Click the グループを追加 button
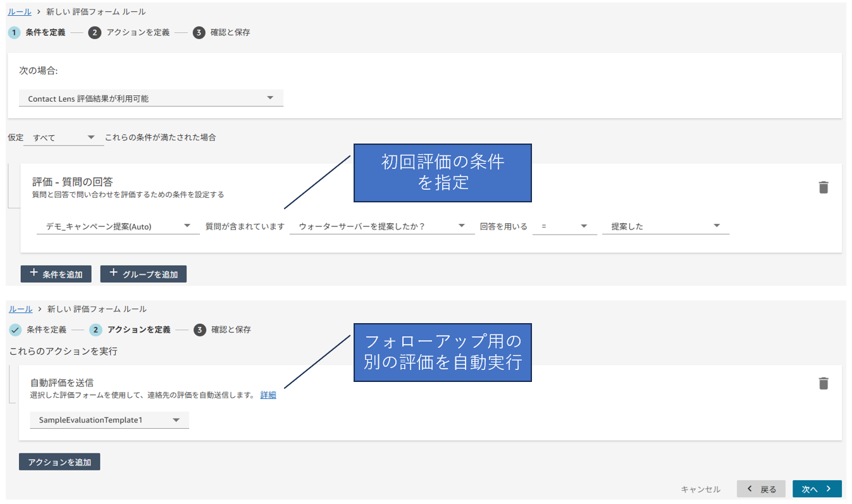The height and width of the screenshot is (504, 852). click(x=143, y=274)
